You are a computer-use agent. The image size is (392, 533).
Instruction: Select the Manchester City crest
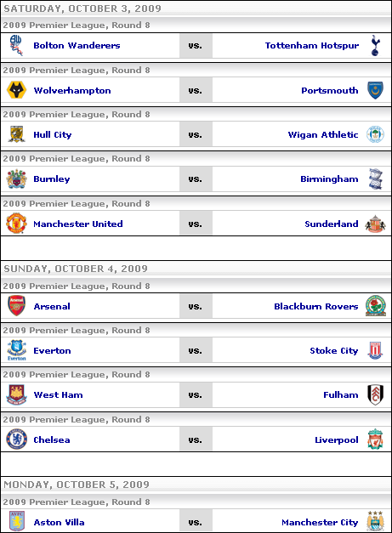[375, 520]
